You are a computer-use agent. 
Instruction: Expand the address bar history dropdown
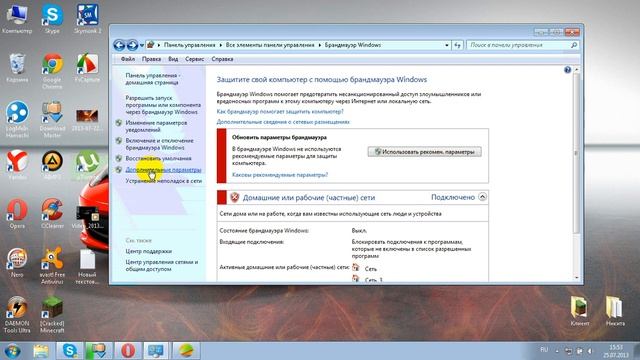[x=447, y=45]
